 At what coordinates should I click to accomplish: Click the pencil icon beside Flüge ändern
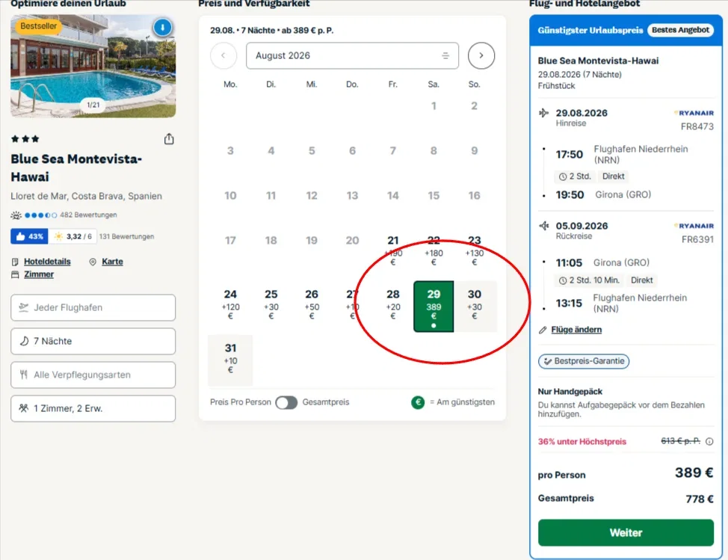pos(543,330)
